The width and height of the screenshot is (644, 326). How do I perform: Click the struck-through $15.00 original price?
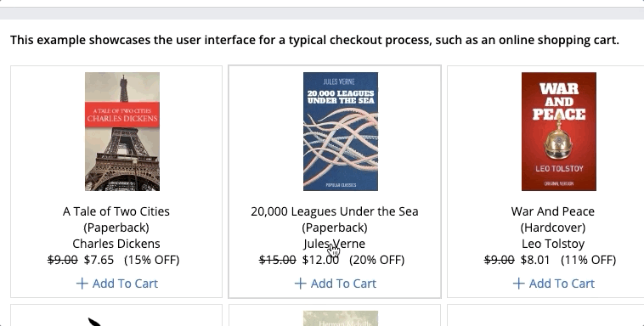(x=277, y=260)
